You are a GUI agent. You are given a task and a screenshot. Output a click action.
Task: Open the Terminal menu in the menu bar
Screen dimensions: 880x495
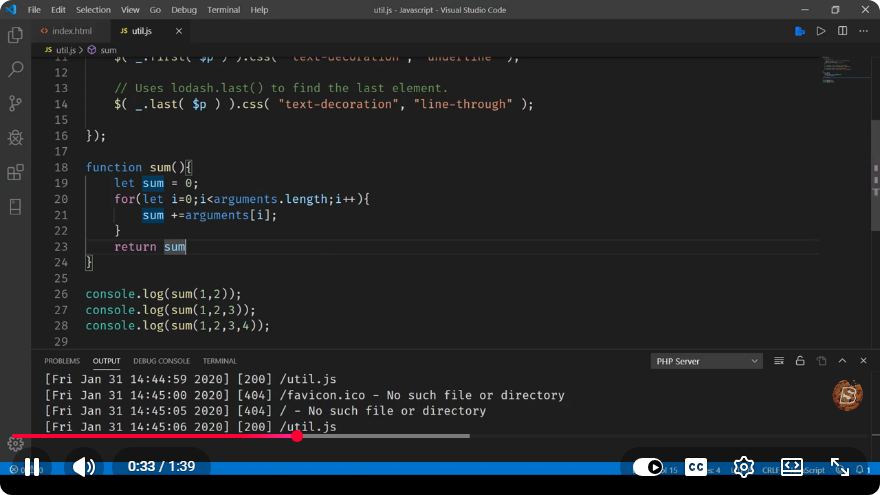(223, 10)
